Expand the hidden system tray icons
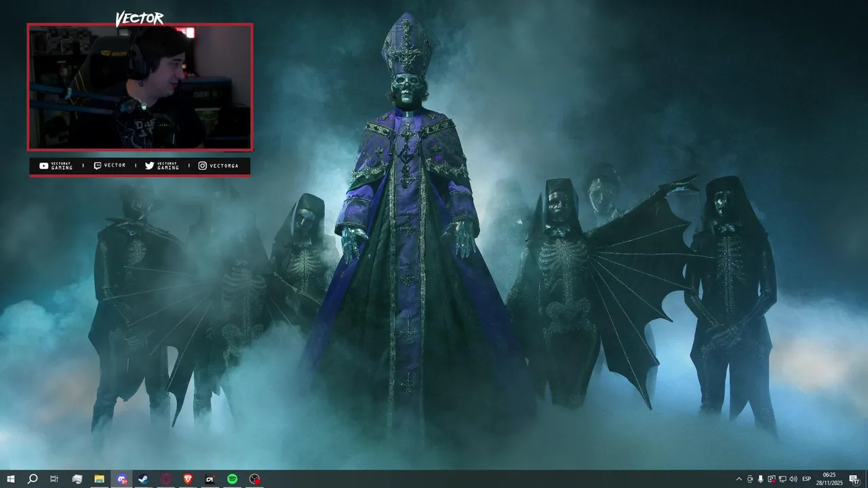This screenshot has height=488, width=868. pyautogui.click(x=739, y=479)
